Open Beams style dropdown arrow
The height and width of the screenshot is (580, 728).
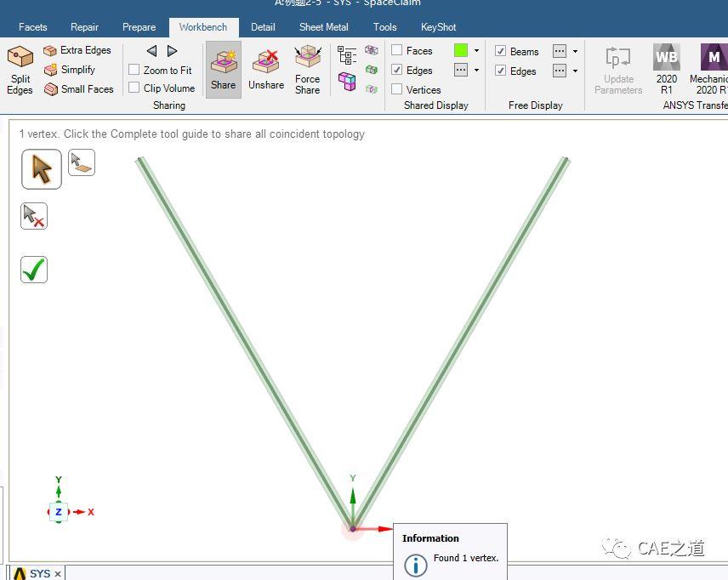pyautogui.click(x=575, y=51)
